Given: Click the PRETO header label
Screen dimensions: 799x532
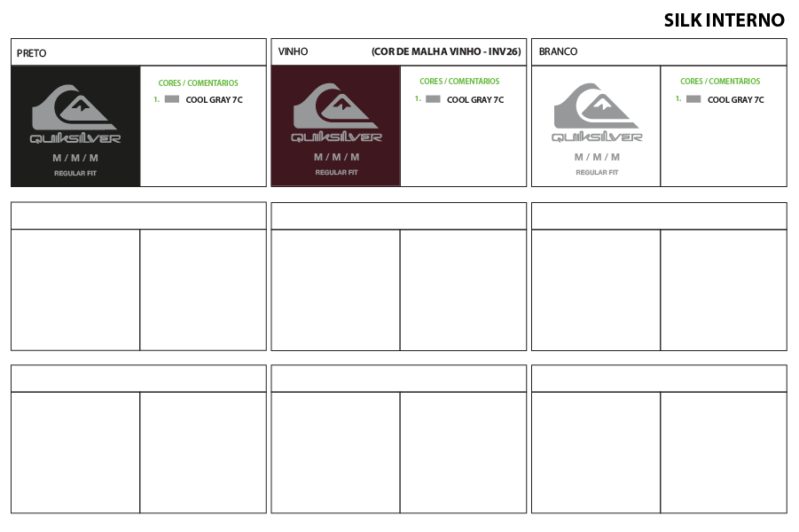Looking at the screenshot, I should 32,53.
